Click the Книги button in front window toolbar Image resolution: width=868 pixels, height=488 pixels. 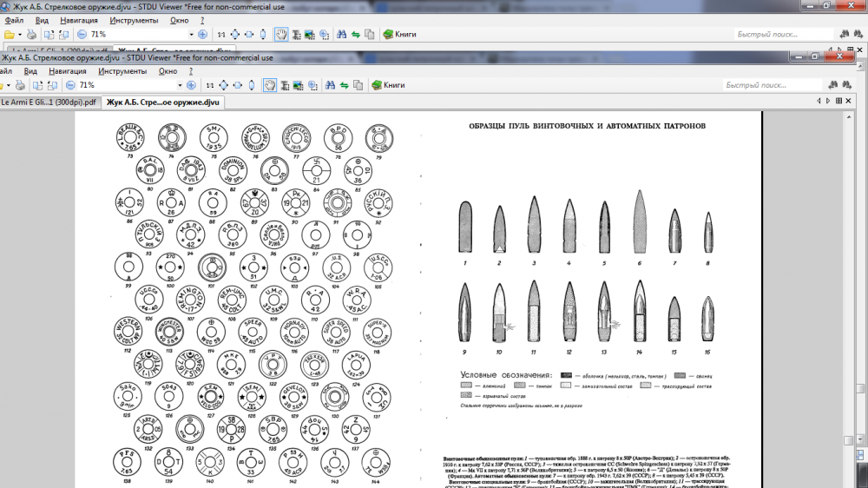point(388,86)
